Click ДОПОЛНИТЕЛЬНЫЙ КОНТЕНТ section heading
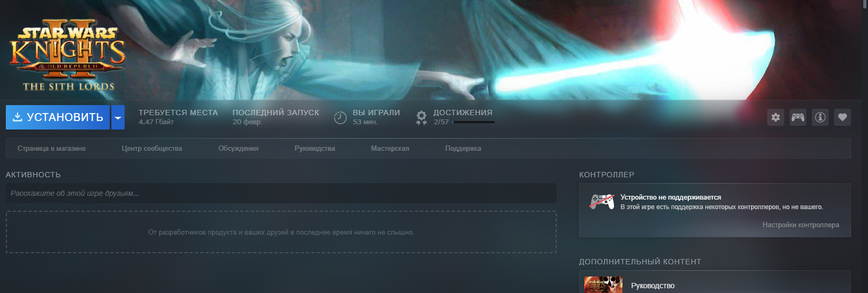 pyautogui.click(x=640, y=262)
